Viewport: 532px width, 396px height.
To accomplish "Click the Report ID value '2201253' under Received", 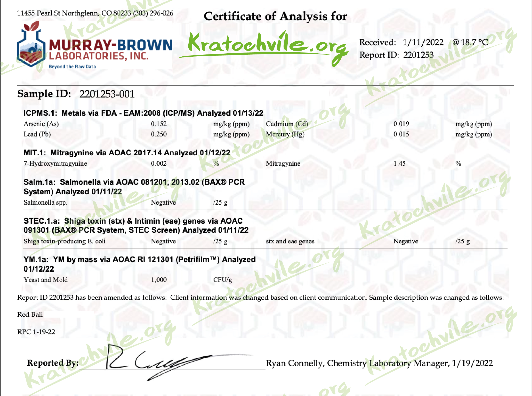I will [x=418, y=55].
